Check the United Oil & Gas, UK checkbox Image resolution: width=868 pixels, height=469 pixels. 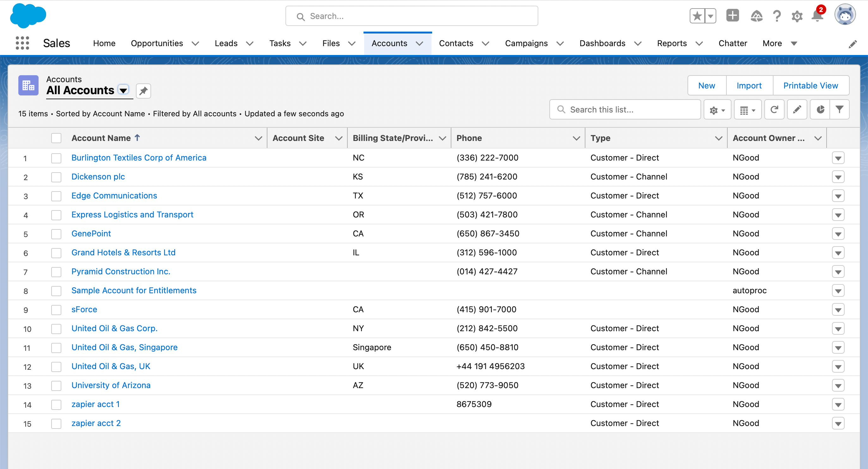[56, 367]
